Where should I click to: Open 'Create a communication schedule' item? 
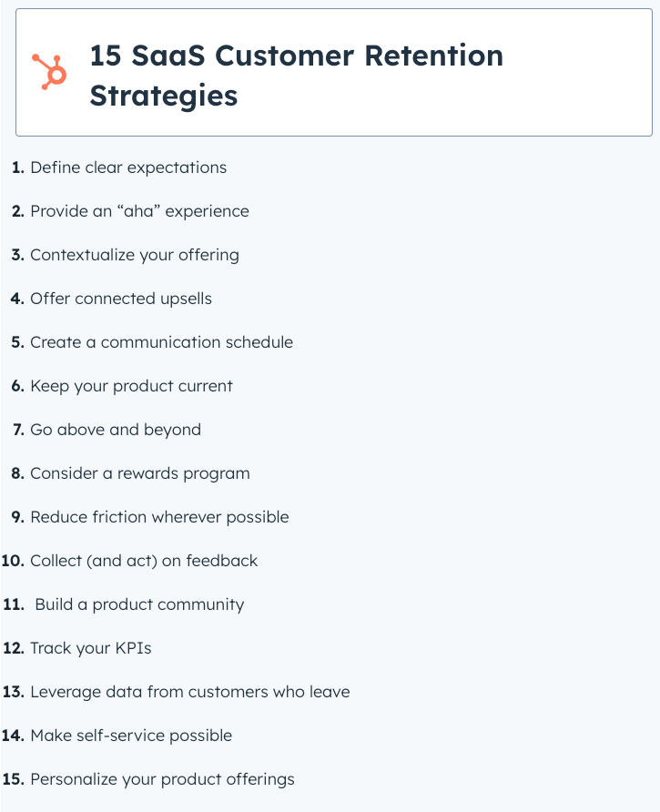[162, 342]
